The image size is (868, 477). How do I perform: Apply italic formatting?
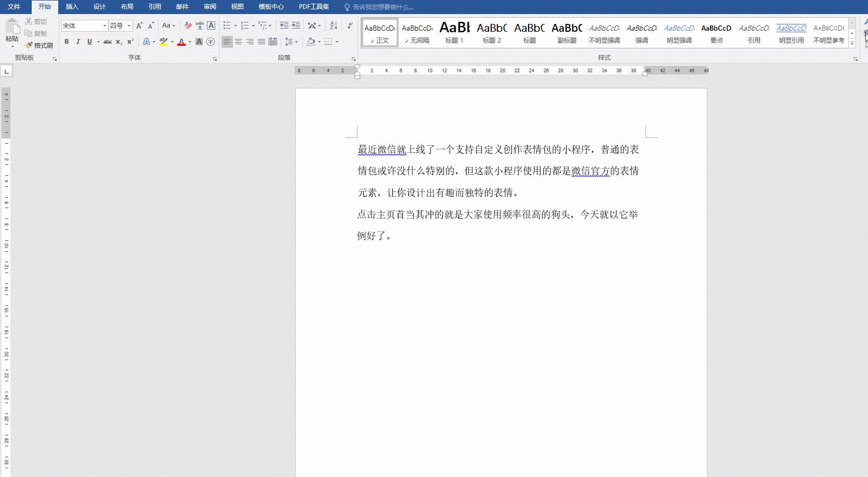pyautogui.click(x=78, y=42)
